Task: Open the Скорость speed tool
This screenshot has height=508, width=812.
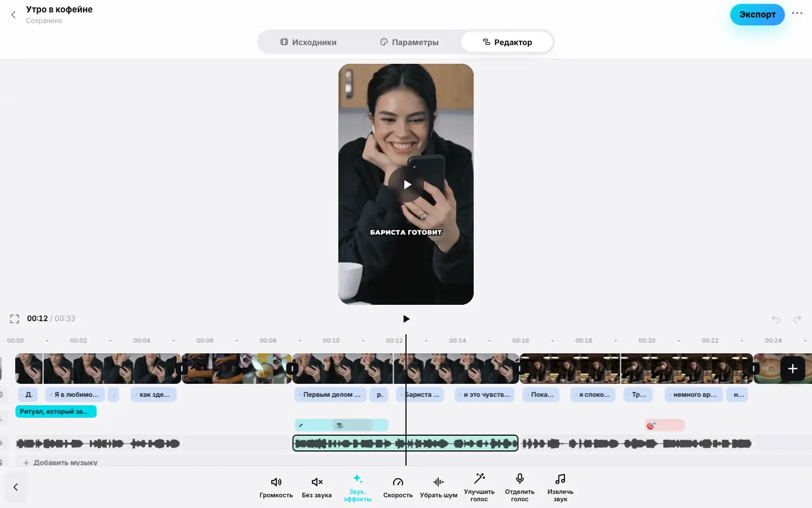Action: (398, 488)
